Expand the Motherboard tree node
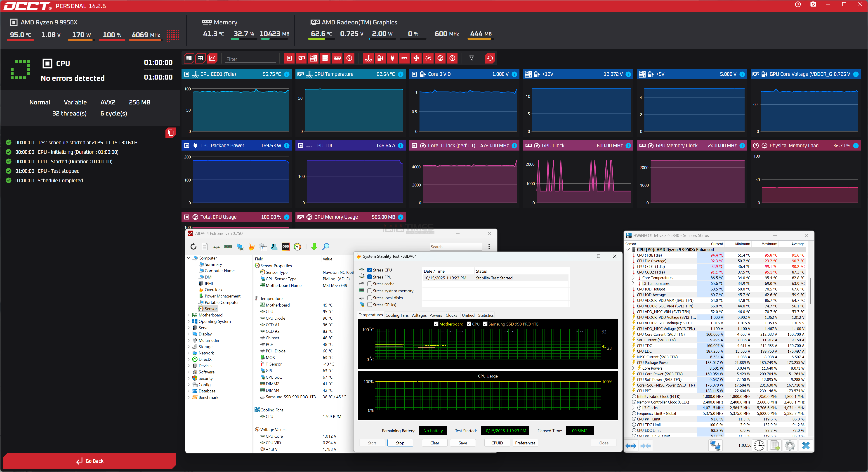The image size is (868, 472). point(189,315)
